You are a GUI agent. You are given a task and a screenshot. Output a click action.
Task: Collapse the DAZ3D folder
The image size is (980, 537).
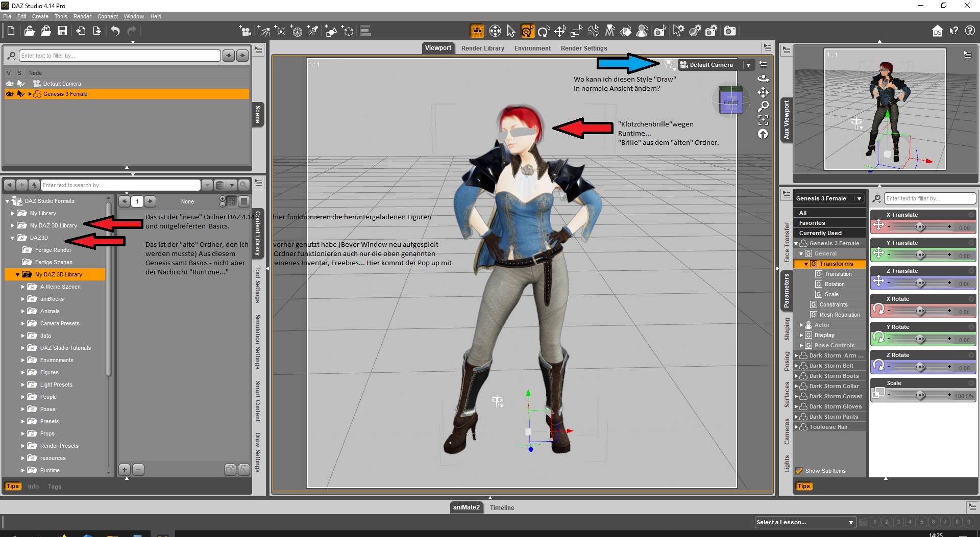13,238
